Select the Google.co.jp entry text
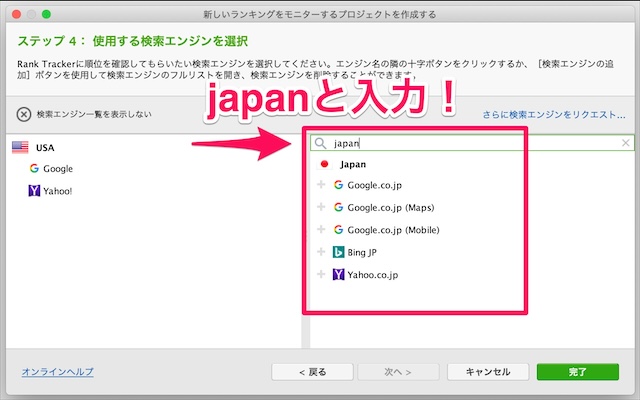The width and height of the screenshot is (640, 400). pos(374,185)
